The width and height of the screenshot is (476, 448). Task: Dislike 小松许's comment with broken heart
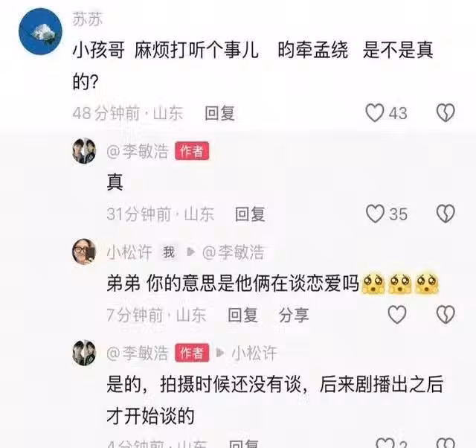coord(446,315)
